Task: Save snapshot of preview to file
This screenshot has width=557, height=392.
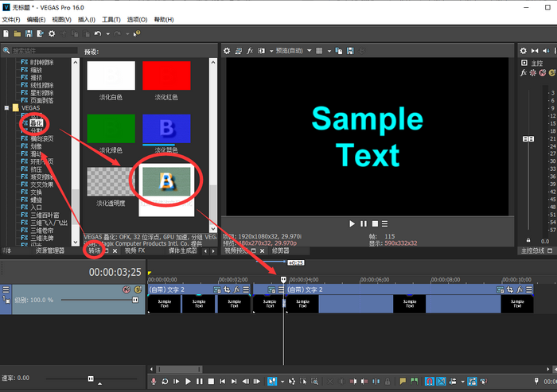Action: click(x=351, y=50)
